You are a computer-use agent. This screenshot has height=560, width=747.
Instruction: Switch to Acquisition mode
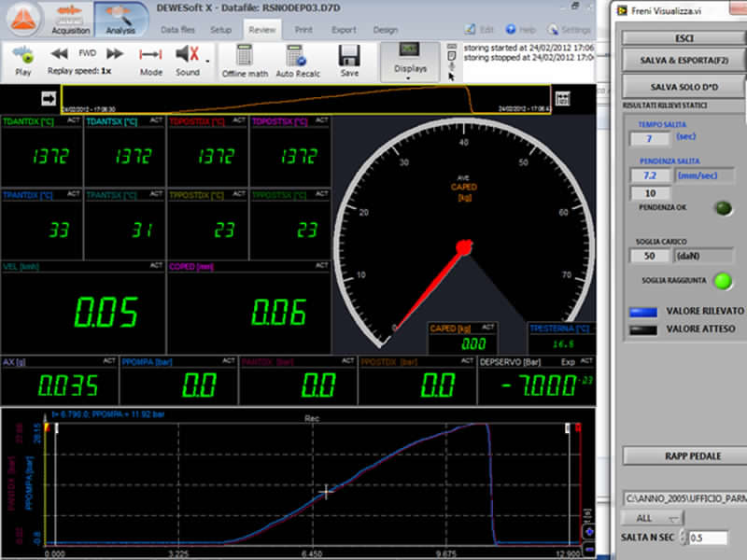click(71, 19)
